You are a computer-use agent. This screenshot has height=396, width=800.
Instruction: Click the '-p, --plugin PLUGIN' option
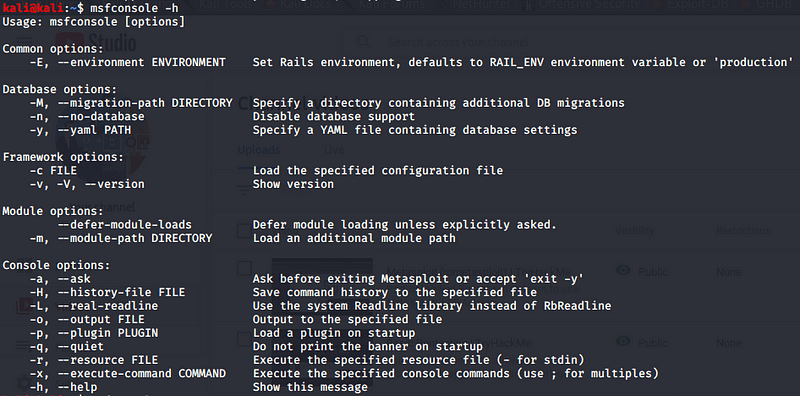coord(94,333)
